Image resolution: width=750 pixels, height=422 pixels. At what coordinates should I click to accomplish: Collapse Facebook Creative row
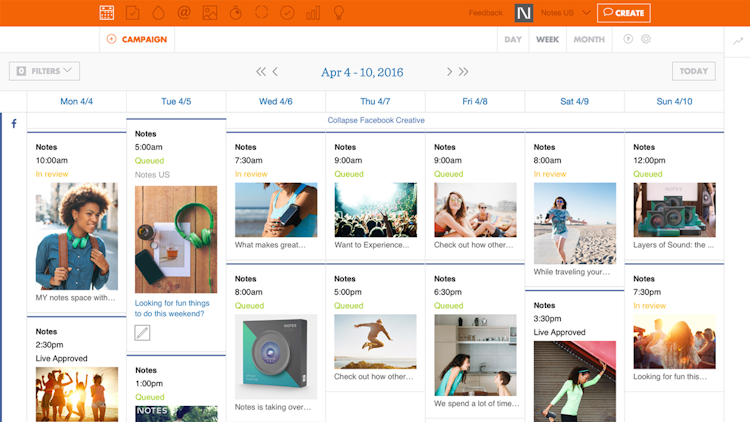click(376, 120)
